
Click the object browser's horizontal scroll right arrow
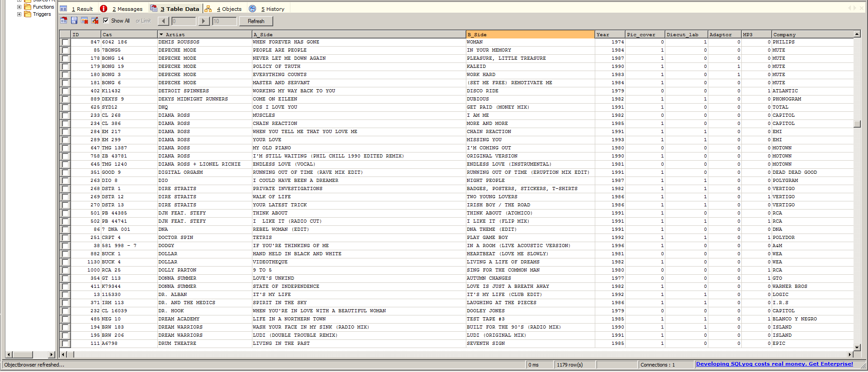(51, 354)
